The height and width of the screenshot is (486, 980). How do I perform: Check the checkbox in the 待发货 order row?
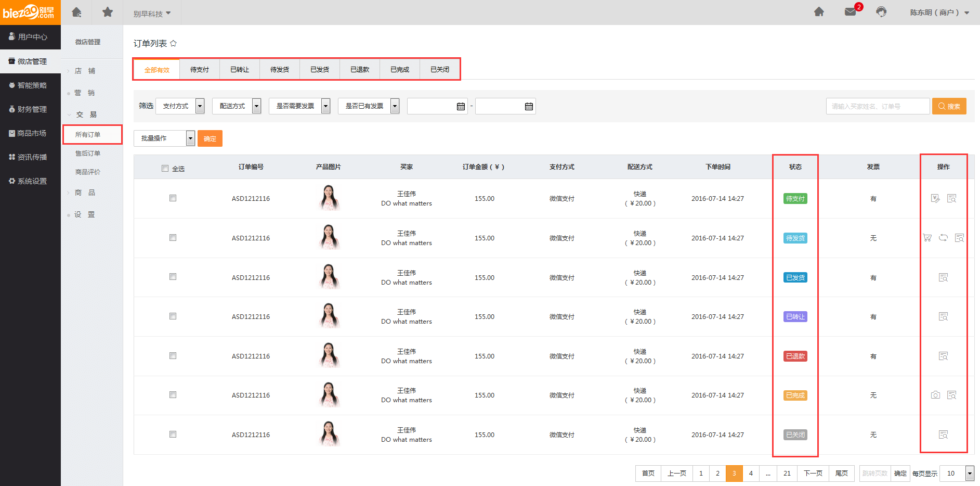point(173,237)
